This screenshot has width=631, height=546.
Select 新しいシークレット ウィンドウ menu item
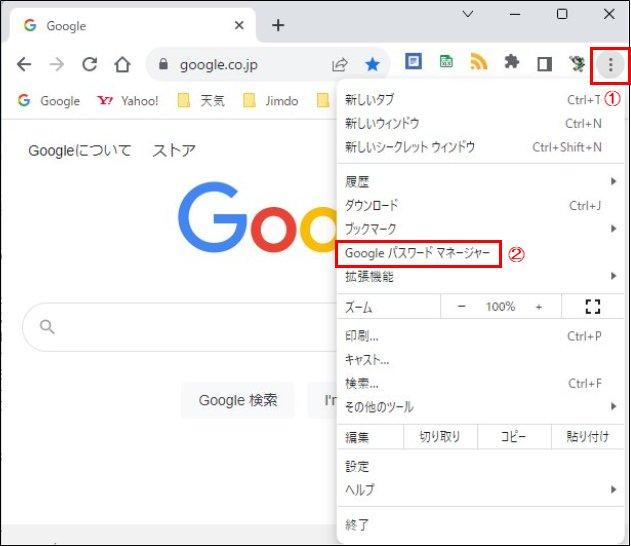[480, 147]
